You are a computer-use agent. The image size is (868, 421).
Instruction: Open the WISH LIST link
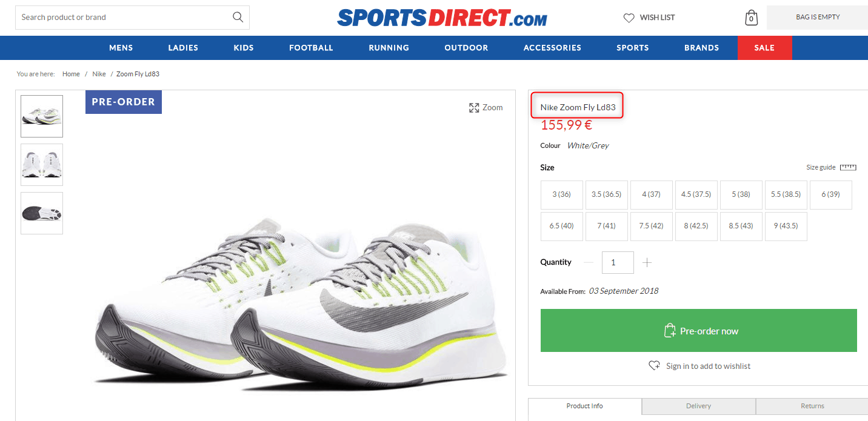coord(657,18)
